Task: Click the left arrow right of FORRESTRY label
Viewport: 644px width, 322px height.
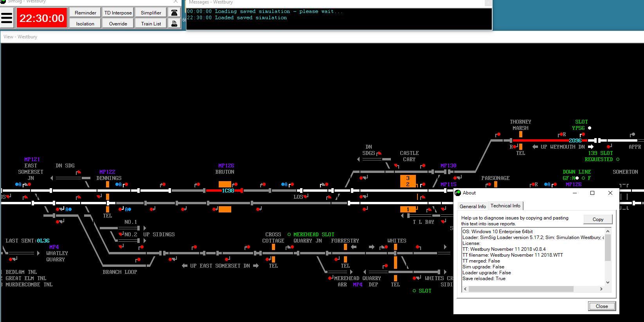Action: coord(354,247)
